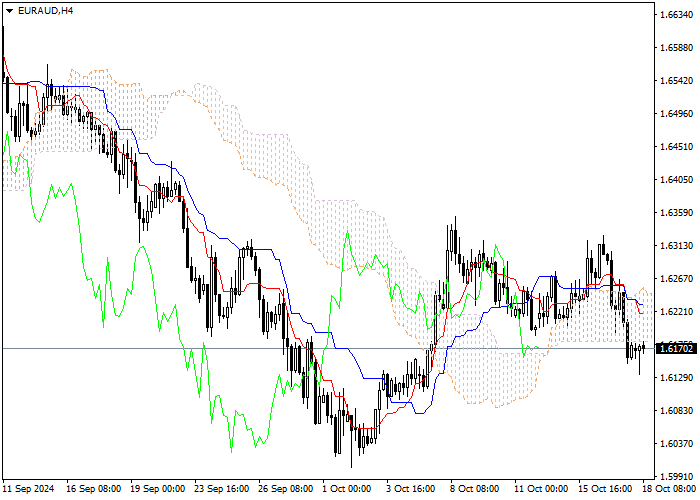Click price level 1.60830 on the price scale

(677, 411)
